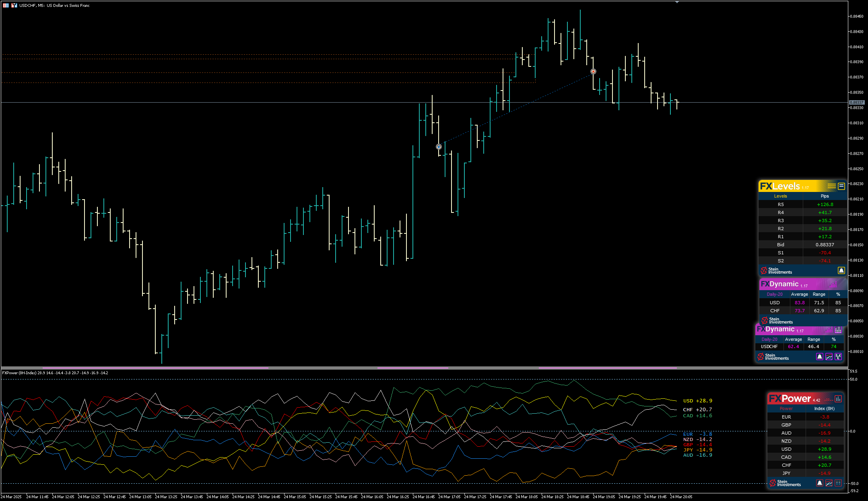
Task: Click the Daily-20 header in the USDCHF panel
Action: click(x=769, y=339)
